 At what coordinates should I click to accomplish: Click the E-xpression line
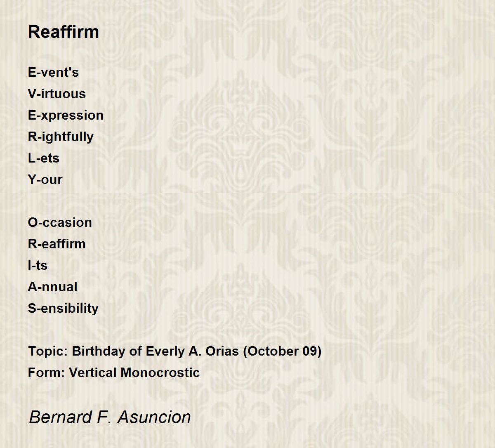click(x=66, y=116)
